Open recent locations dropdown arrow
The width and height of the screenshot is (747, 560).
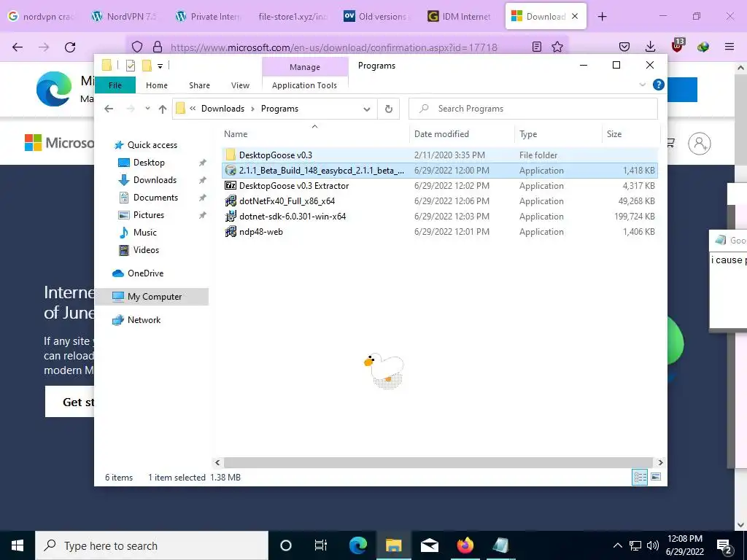[147, 109]
